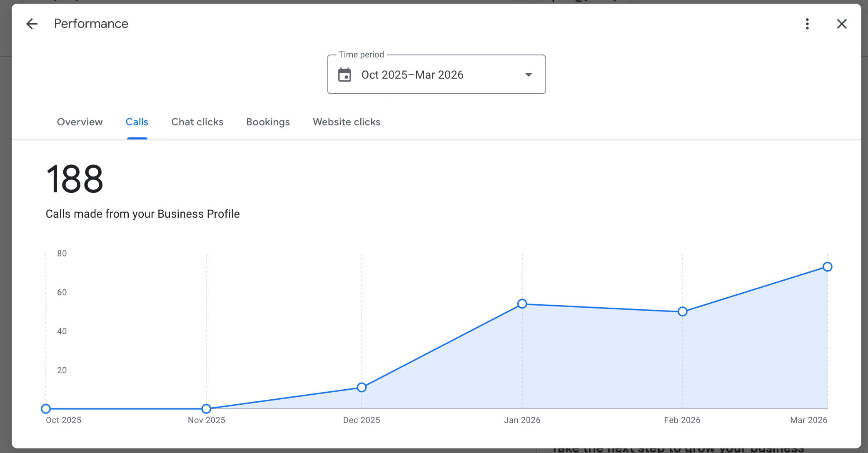Select the Feb 2026 chart marker
This screenshot has height=453, width=868.
(x=682, y=311)
